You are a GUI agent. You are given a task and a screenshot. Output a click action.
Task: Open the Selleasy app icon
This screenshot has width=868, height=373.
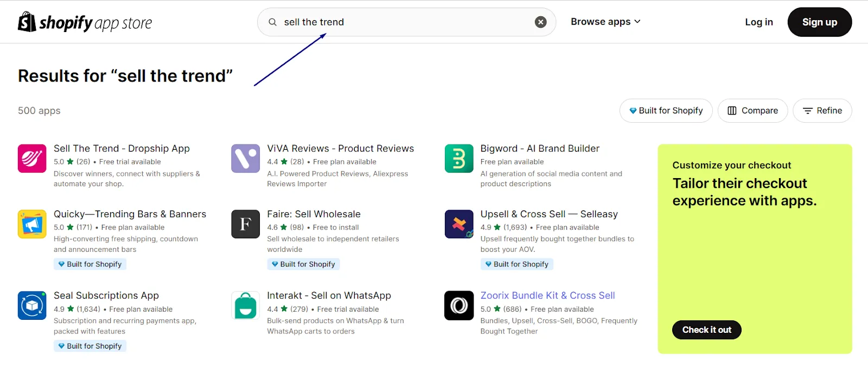coord(459,224)
